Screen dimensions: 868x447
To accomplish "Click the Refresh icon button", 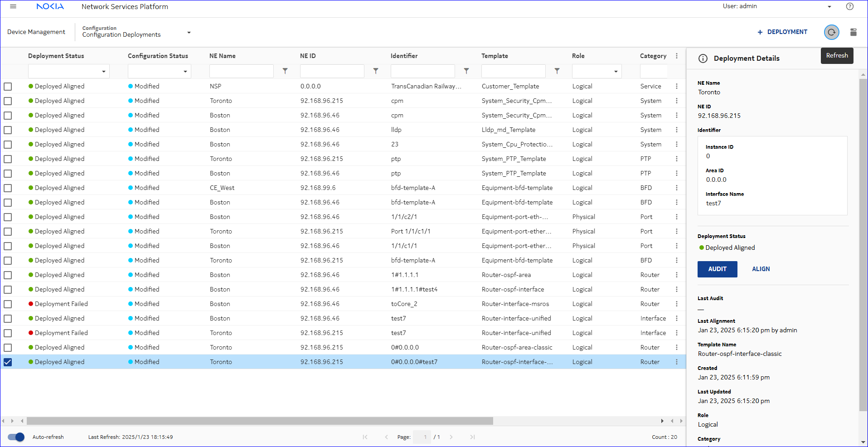I will [x=831, y=32].
